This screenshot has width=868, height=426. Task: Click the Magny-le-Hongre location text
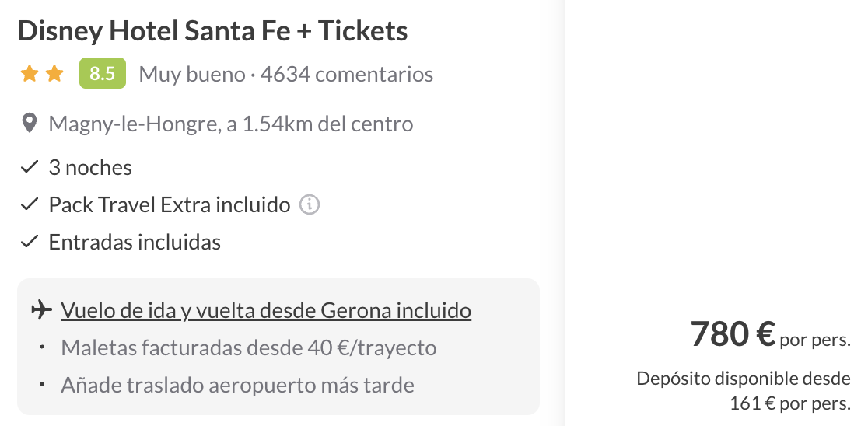231,124
